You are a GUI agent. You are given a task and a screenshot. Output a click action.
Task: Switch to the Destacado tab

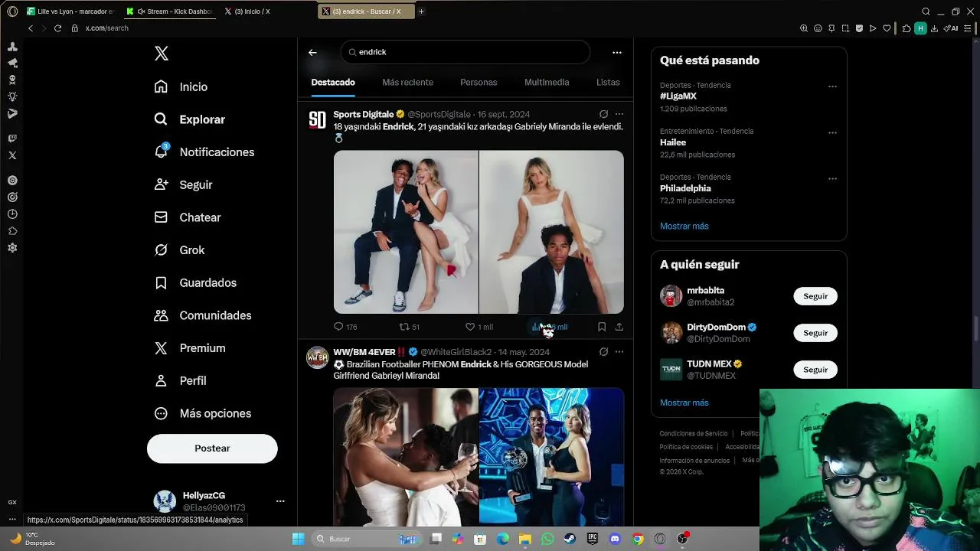333,82
